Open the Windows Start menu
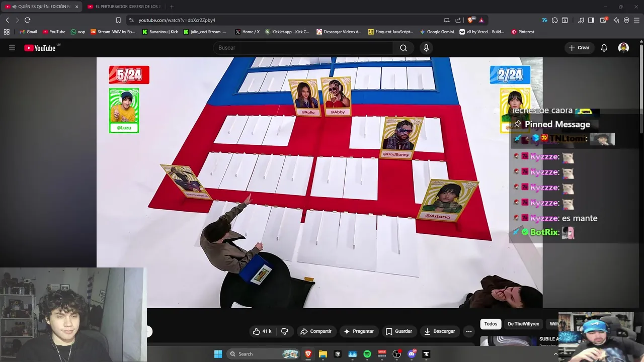The image size is (644, 362). [218, 354]
